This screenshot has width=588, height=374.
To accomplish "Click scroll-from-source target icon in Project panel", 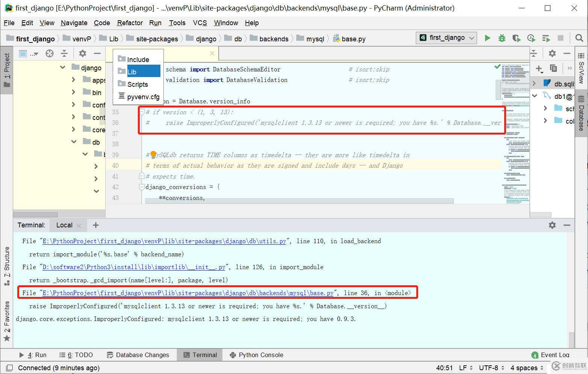I will pyautogui.click(x=49, y=54).
